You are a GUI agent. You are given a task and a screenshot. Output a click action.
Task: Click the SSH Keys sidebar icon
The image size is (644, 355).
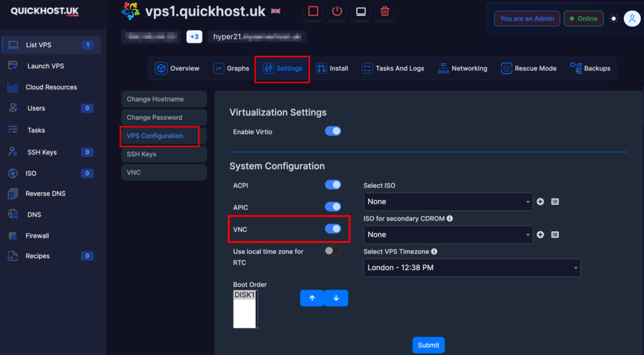(13, 152)
